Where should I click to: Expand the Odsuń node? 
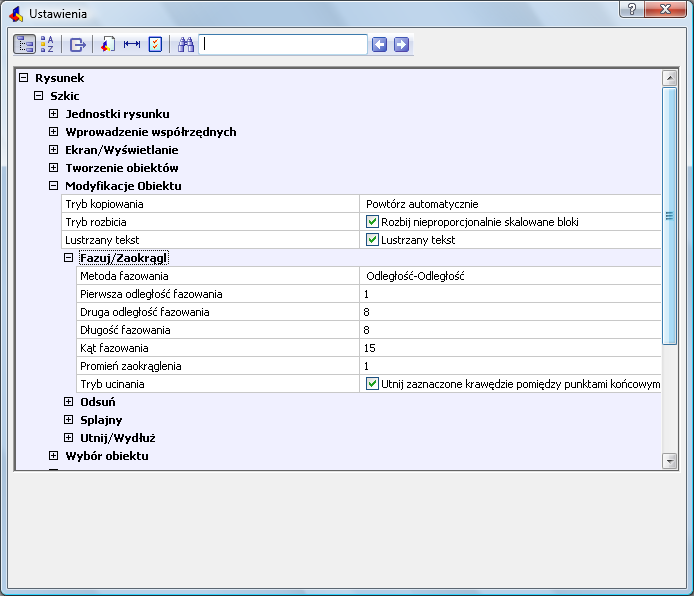(x=68, y=402)
